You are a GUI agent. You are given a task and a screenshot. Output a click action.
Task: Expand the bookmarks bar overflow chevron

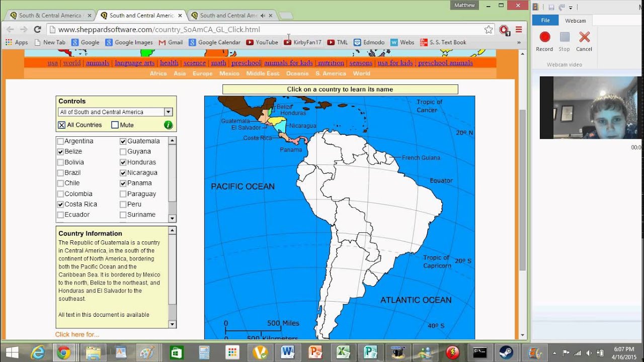point(519,43)
